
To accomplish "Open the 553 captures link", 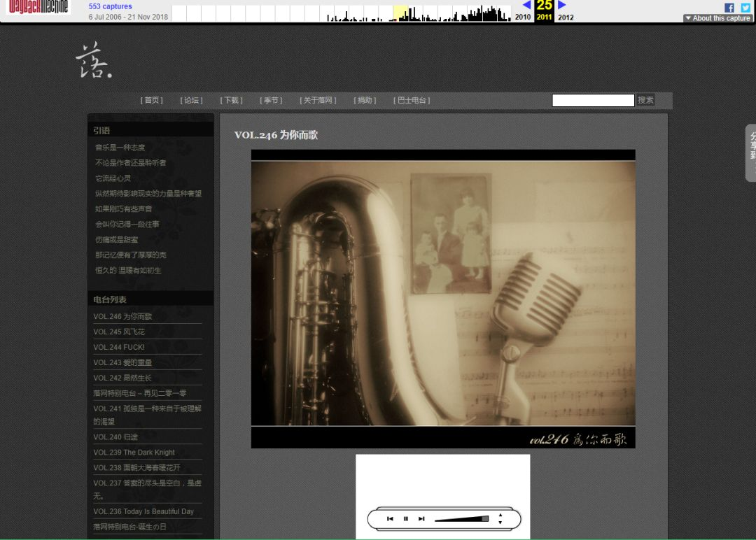I will click(110, 6).
